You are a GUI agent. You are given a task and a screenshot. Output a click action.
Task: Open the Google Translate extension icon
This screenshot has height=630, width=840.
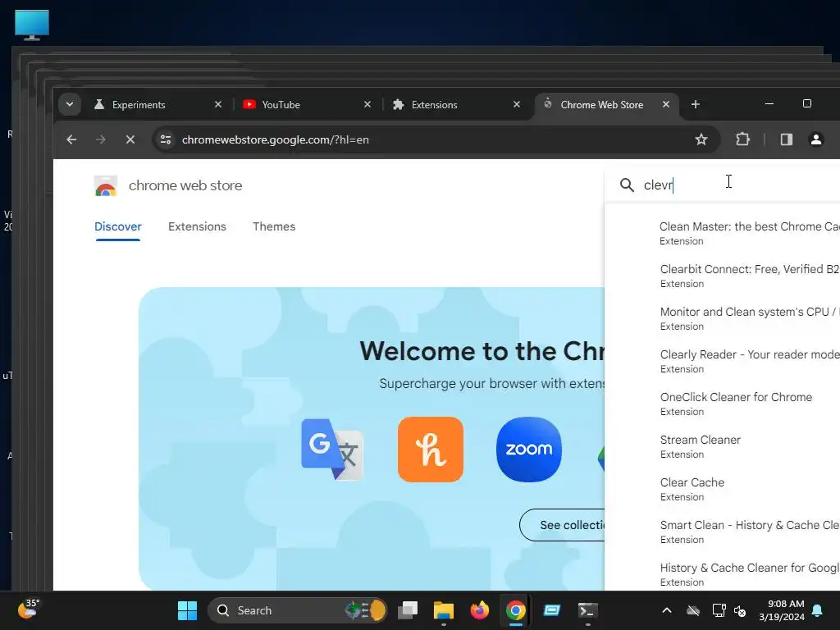coord(333,450)
